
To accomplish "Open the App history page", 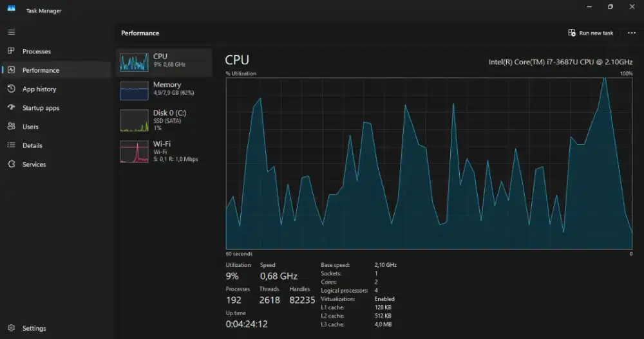I will click(x=56, y=89).
